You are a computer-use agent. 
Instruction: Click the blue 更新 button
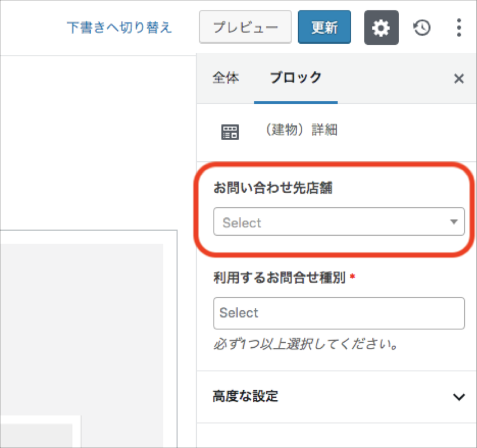click(324, 27)
